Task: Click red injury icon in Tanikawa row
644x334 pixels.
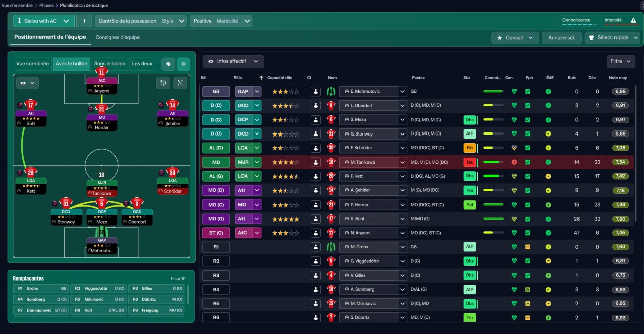Action: click(x=514, y=162)
